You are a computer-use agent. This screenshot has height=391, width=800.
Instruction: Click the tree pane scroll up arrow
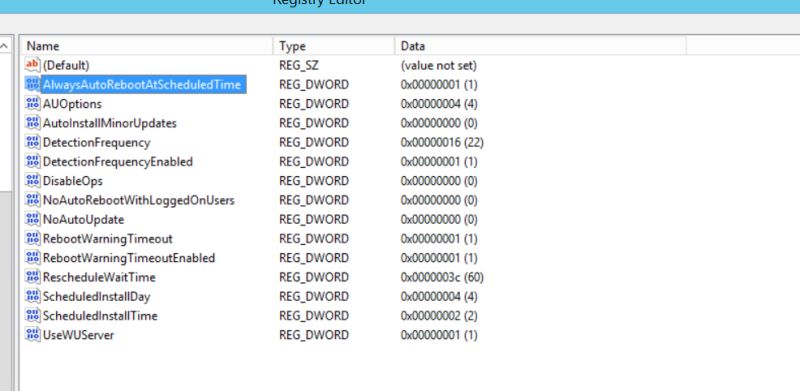(x=4, y=46)
